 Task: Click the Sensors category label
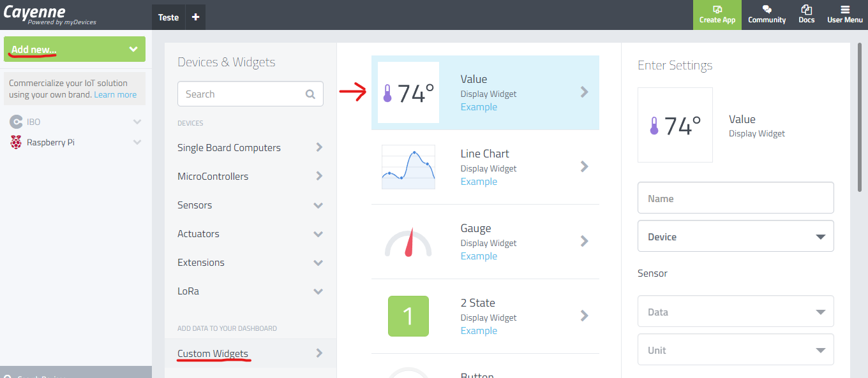tap(195, 205)
